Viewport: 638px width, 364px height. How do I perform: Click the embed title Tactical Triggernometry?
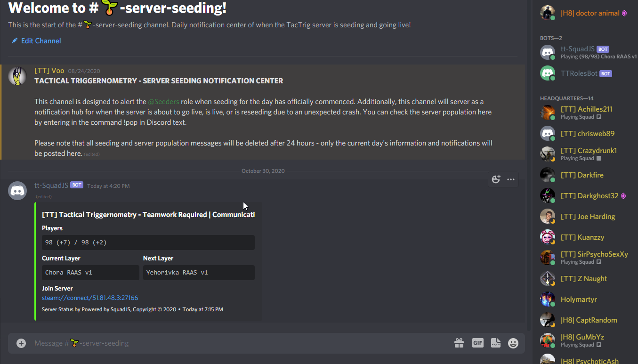coord(148,215)
